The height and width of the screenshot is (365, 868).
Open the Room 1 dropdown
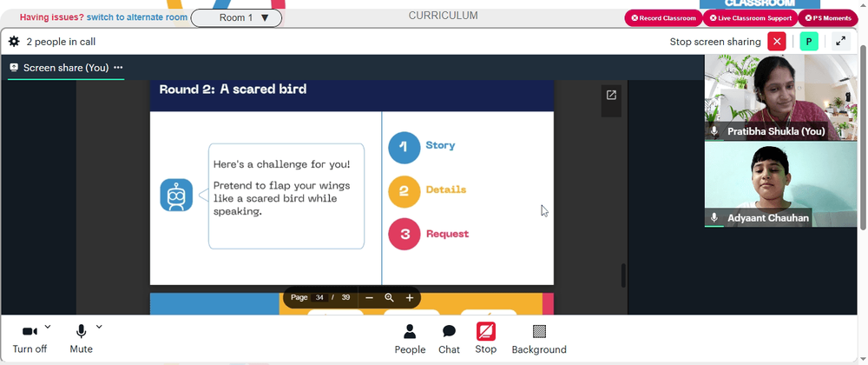(236, 17)
